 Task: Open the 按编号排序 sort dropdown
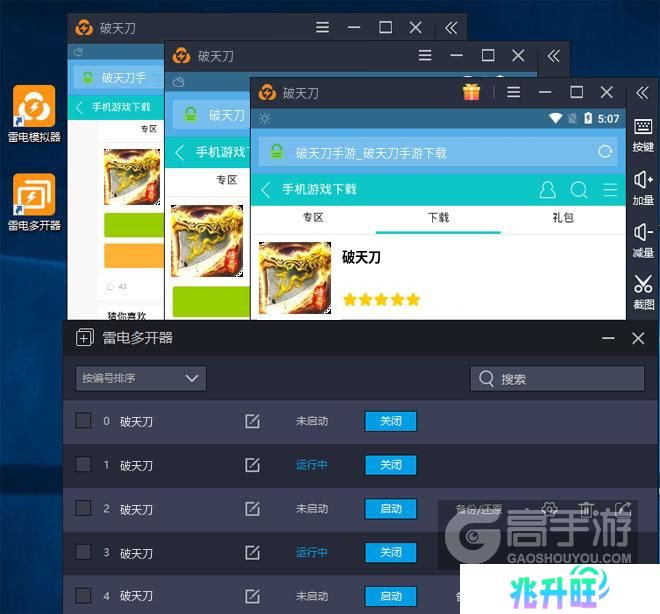tap(141, 378)
